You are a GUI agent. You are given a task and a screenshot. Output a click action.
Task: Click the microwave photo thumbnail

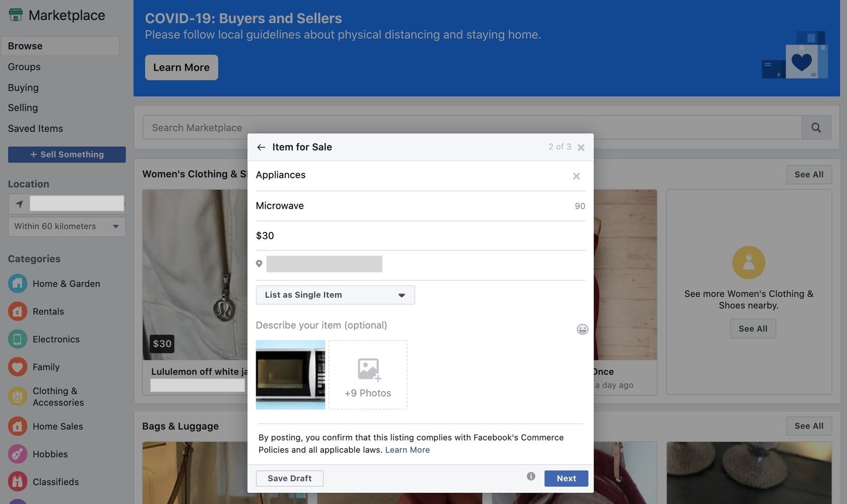click(x=290, y=374)
